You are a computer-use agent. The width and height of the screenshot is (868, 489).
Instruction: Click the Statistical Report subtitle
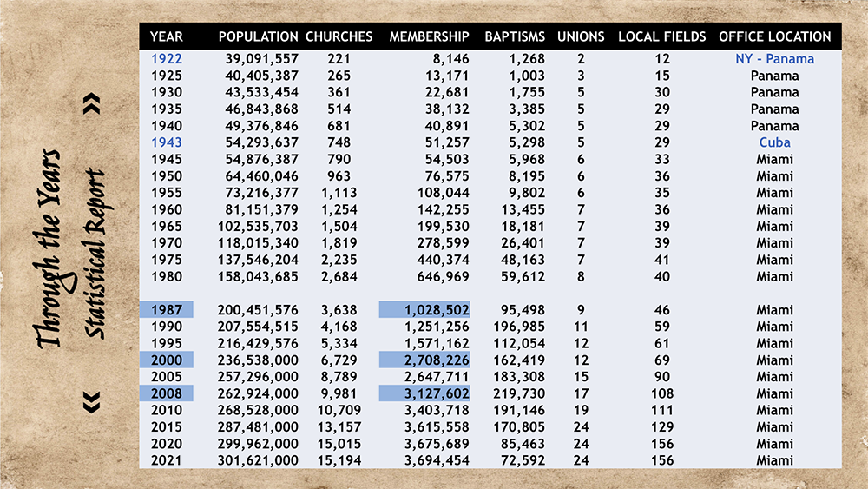tap(95, 254)
